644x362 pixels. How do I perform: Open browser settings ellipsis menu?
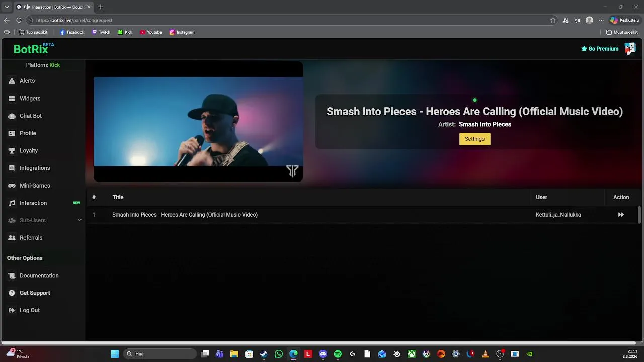click(601, 20)
